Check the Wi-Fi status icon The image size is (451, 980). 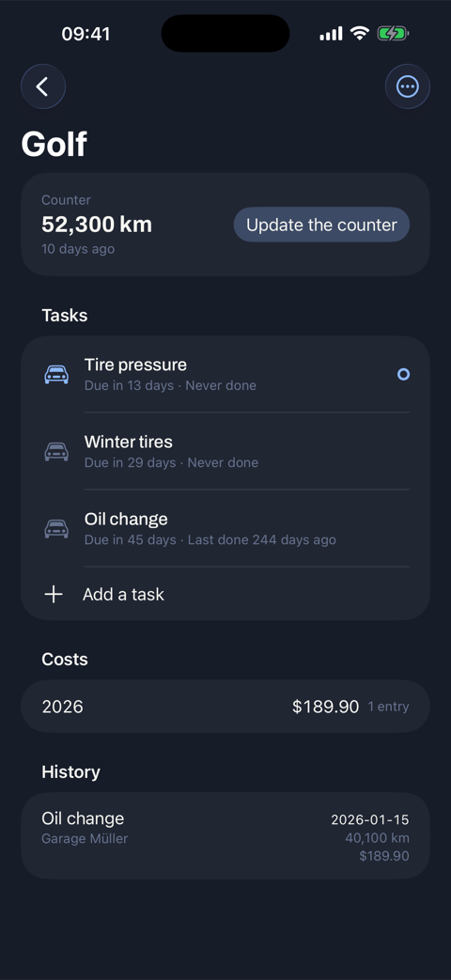click(359, 33)
